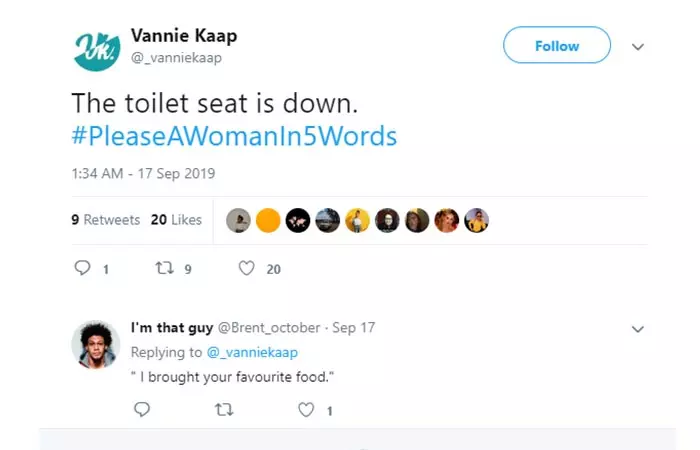
Task: Reply to Brent_october's comment
Action: click(x=141, y=409)
